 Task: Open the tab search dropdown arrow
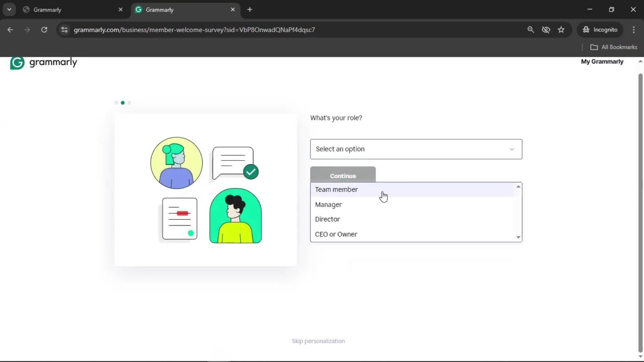point(9,9)
